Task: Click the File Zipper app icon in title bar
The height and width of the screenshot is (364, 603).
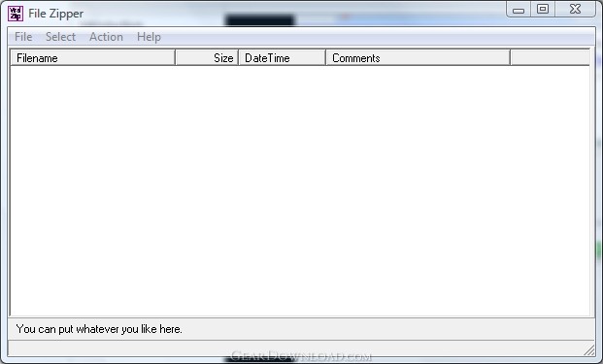Action: (x=16, y=14)
